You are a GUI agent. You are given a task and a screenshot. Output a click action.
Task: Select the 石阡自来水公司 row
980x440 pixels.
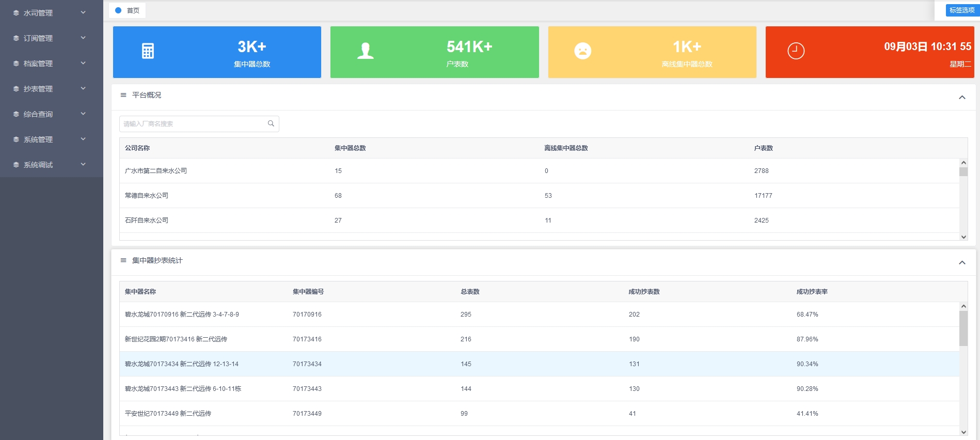540,221
